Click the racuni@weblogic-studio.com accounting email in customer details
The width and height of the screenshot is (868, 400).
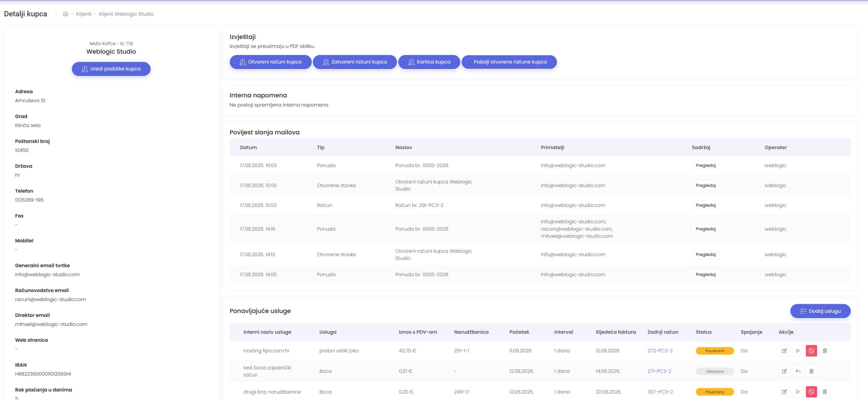pos(51,299)
